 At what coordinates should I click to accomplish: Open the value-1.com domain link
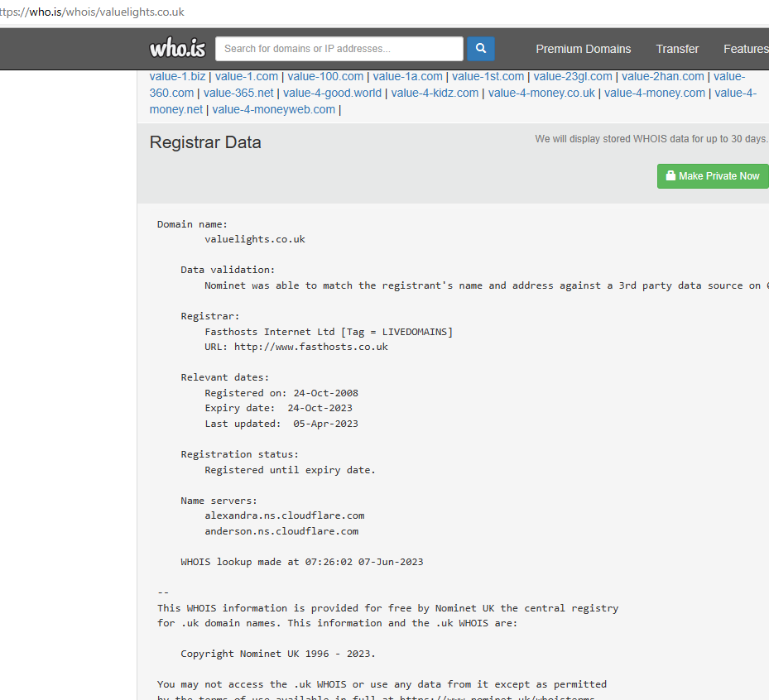pyautogui.click(x=247, y=76)
